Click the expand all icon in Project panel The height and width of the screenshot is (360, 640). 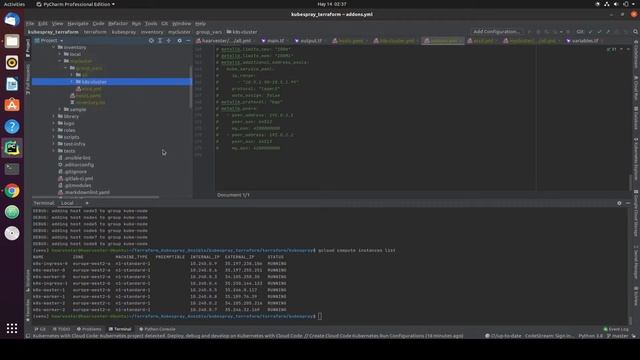point(160,40)
